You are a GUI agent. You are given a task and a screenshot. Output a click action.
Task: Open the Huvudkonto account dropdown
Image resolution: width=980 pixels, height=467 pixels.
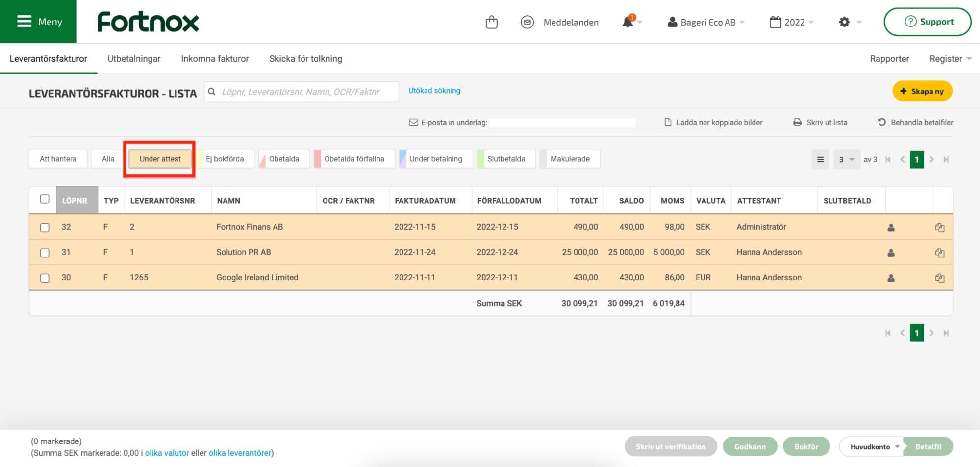[x=872, y=446]
